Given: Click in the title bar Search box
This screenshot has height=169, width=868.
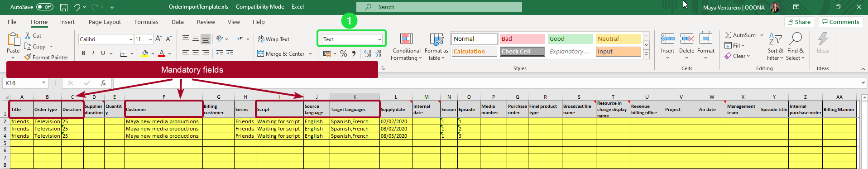Looking at the screenshot, I should [439, 7].
